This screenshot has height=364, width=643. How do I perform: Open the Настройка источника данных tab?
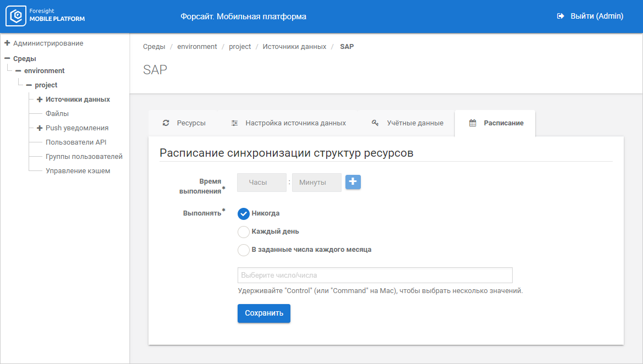(x=295, y=123)
